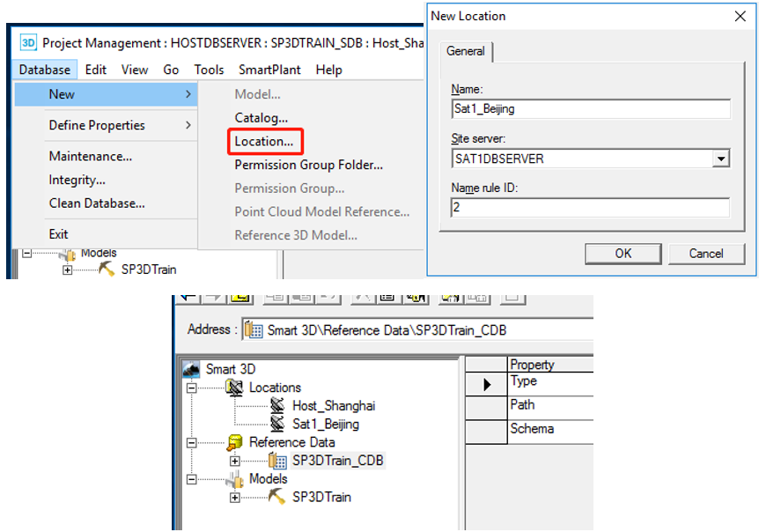Cancel the New Location dialog
759x532 pixels.
click(706, 253)
